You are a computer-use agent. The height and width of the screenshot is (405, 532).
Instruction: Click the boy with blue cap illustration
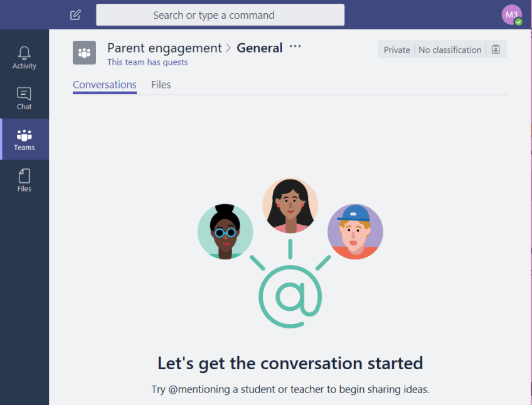tap(355, 232)
